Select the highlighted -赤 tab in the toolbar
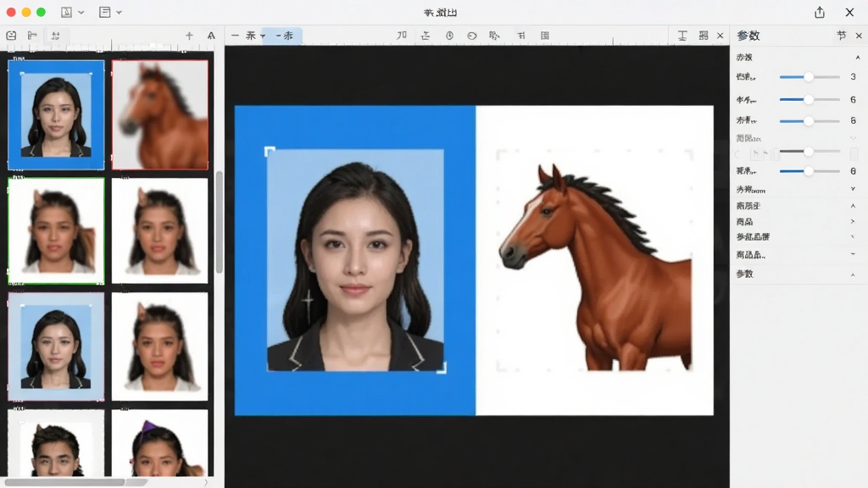The height and width of the screenshot is (488, 868). coord(285,36)
